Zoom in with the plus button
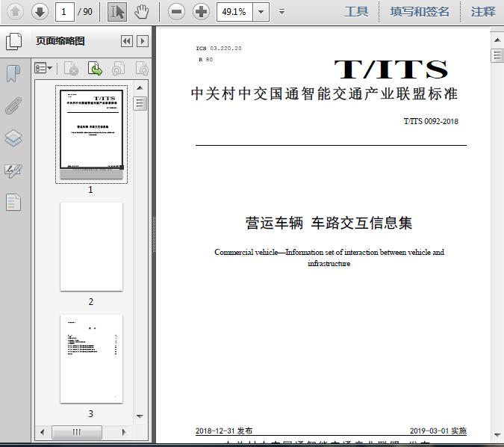Viewport: 504px width, 447px height. pyautogui.click(x=201, y=12)
